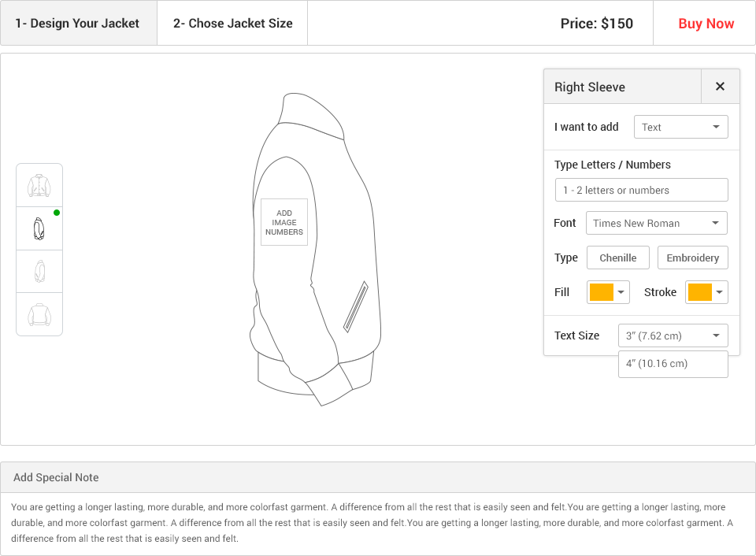Focus the letters or numbers input field
Viewport: 756px width, 556px height.
pyautogui.click(x=641, y=190)
